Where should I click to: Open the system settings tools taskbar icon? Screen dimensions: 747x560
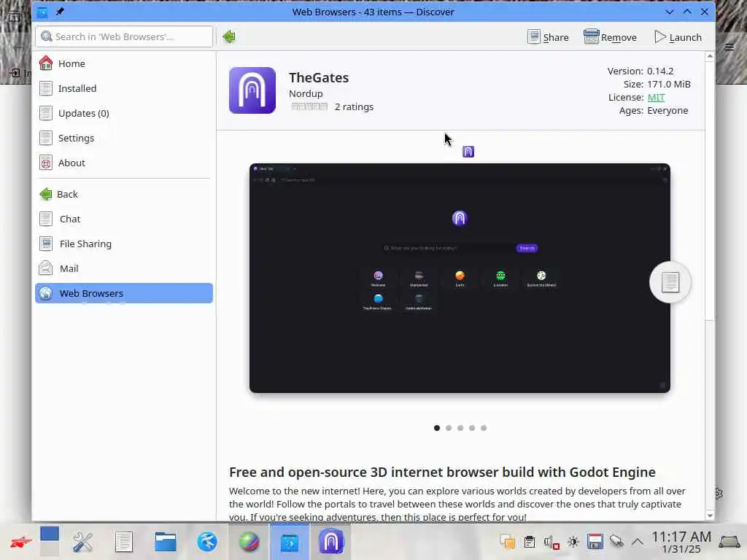coord(82,542)
